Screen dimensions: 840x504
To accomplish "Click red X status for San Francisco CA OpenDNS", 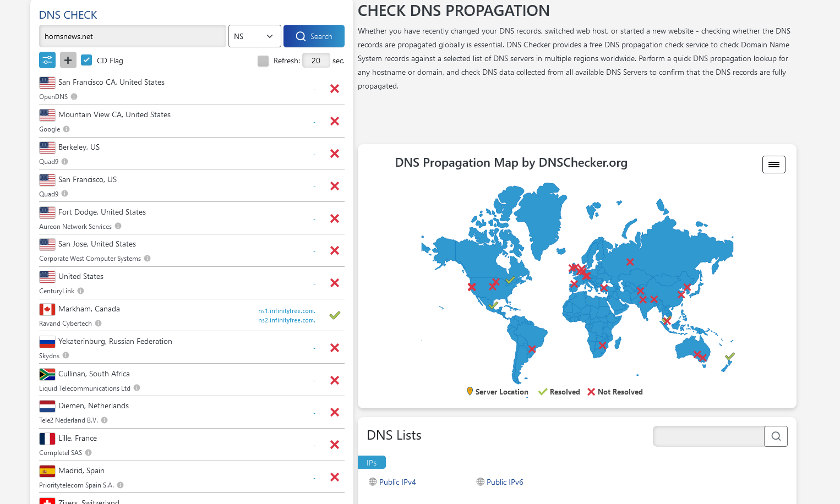I will [335, 89].
